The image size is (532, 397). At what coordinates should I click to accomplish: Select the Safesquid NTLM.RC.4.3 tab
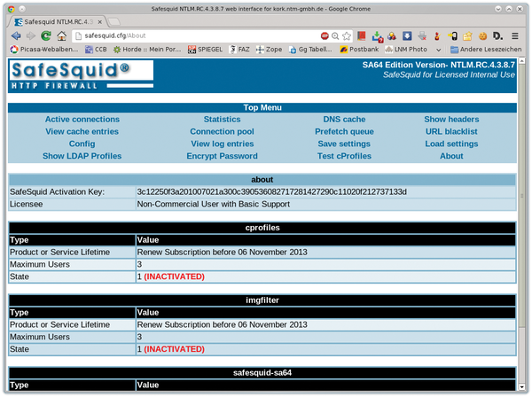(56, 21)
